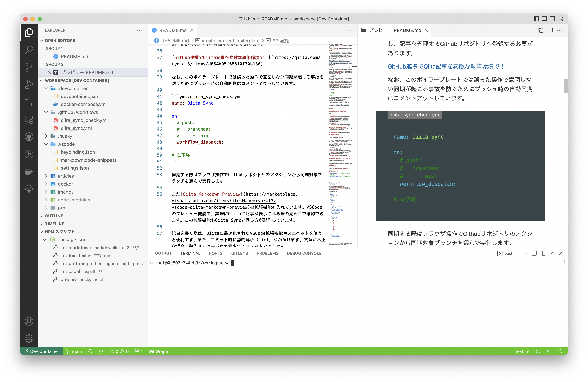
Task: Toggle bottom panel visibility in title bar
Action: [x=544, y=19]
